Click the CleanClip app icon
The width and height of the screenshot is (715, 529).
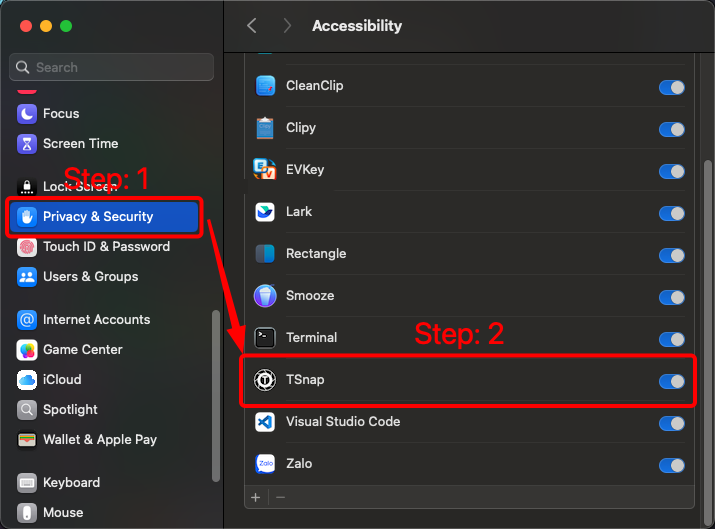[265, 86]
